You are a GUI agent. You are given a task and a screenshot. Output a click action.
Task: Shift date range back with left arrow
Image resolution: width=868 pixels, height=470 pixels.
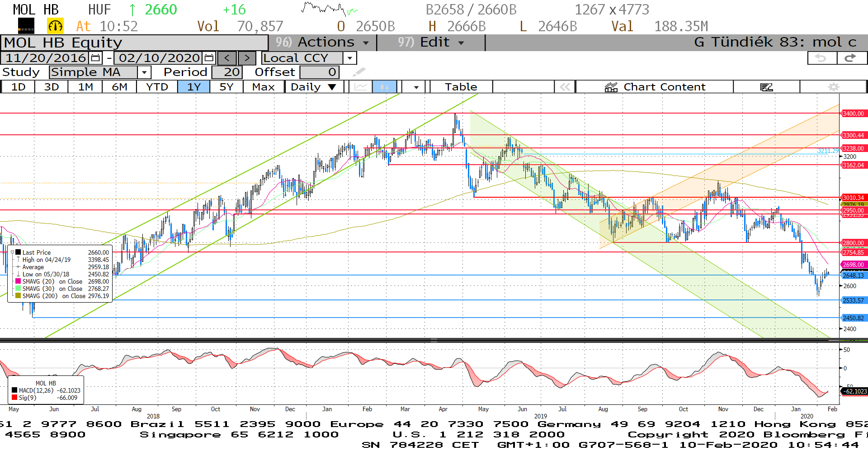pos(227,58)
